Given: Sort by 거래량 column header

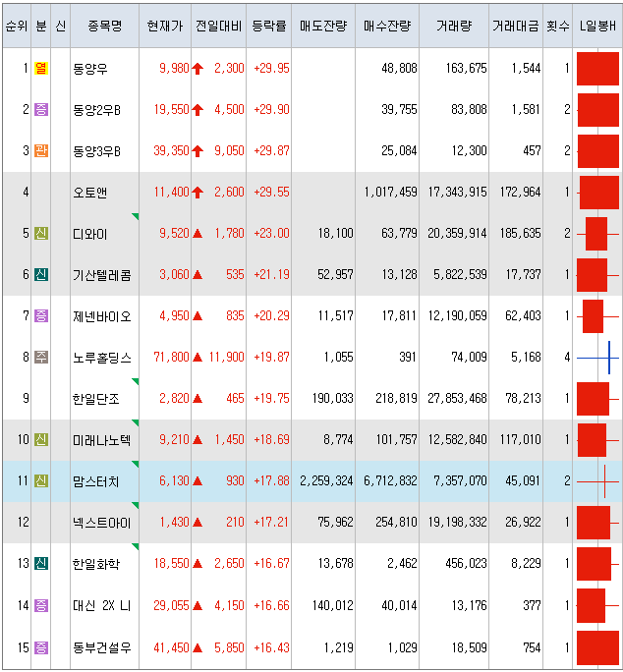Looking at the screenshot, I should coord(454,27).
